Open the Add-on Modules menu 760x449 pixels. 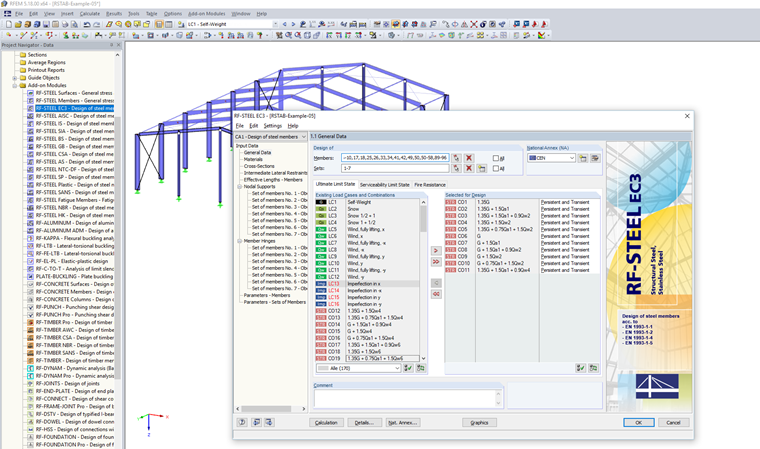click(x=206, y=14)
